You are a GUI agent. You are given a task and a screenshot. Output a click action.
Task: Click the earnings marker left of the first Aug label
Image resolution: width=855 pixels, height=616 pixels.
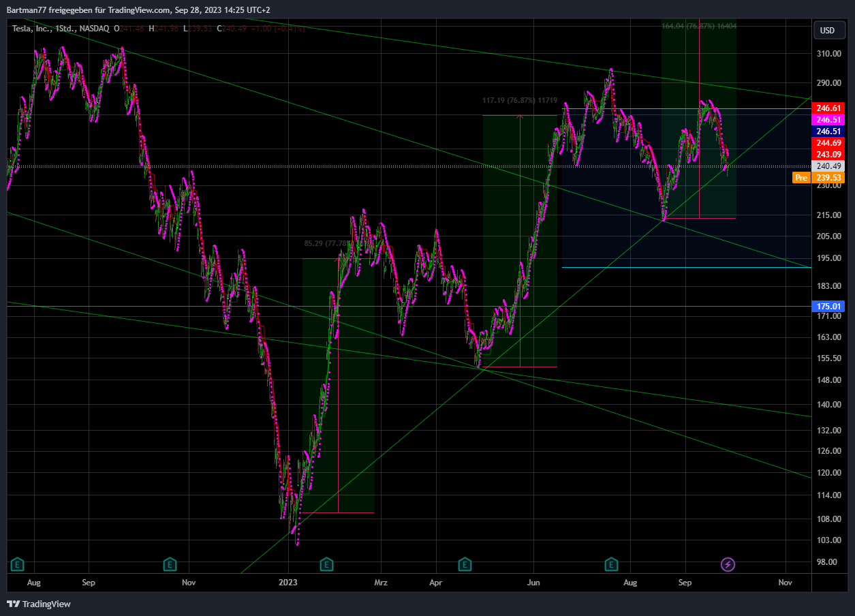[x=17, y=564]
